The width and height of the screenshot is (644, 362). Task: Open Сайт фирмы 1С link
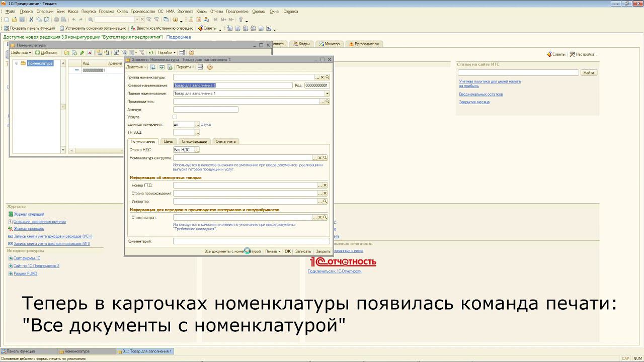coord(27,258)
